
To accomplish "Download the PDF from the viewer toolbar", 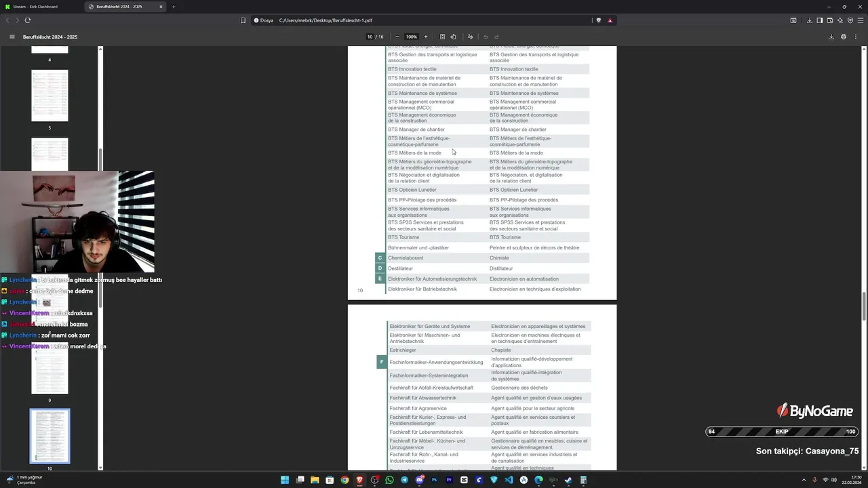I will point(831,37).
